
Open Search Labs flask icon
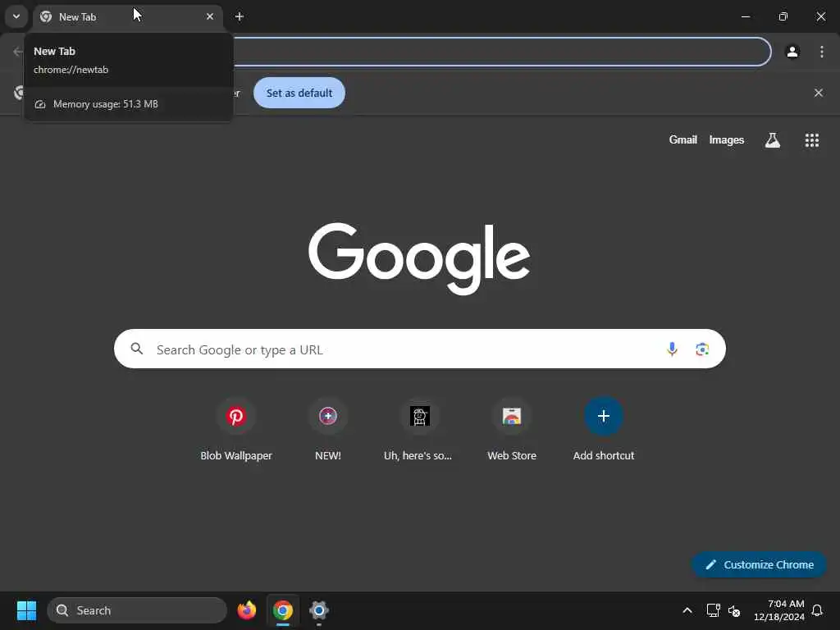click(772, 139)
